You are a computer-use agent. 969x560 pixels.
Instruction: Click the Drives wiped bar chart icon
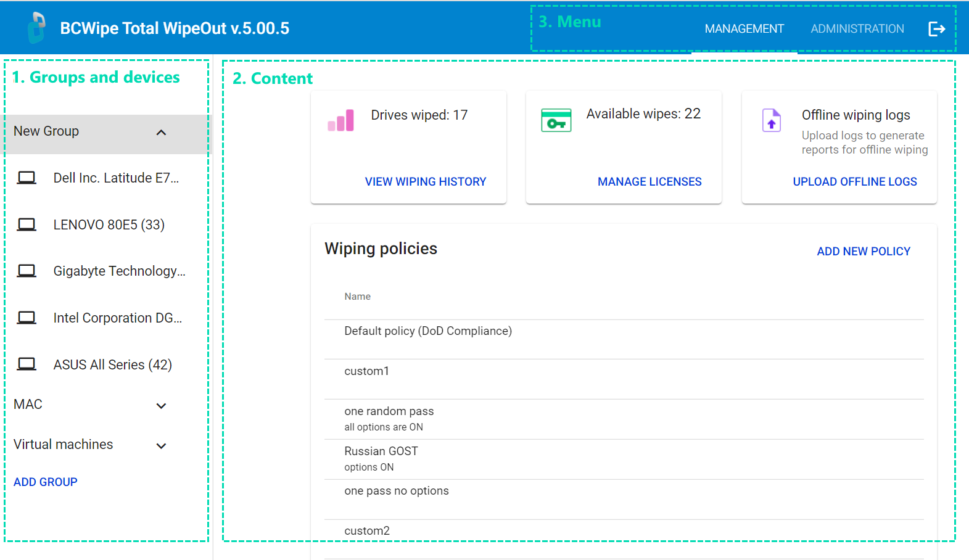[x=340, y=120]
